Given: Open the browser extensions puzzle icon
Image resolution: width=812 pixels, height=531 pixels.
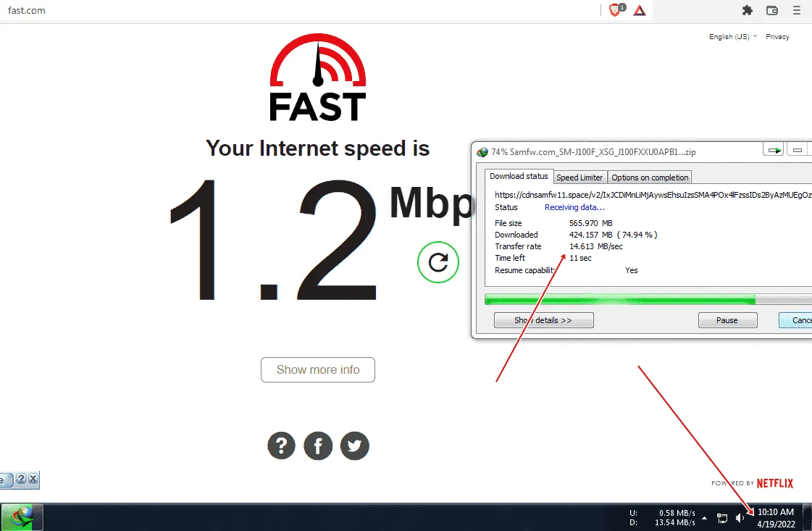Looking at the screenshot, I should (x=748, y=10).
